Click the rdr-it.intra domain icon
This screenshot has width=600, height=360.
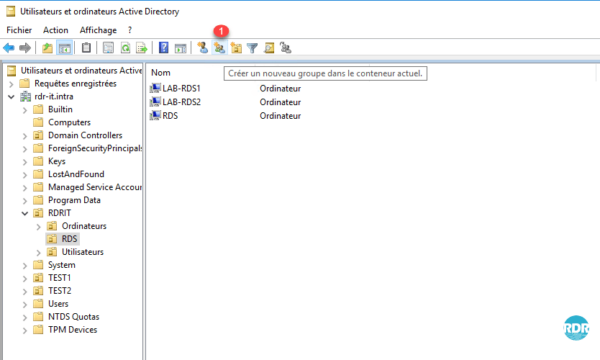pyautogui.click(x=26, y=96)
